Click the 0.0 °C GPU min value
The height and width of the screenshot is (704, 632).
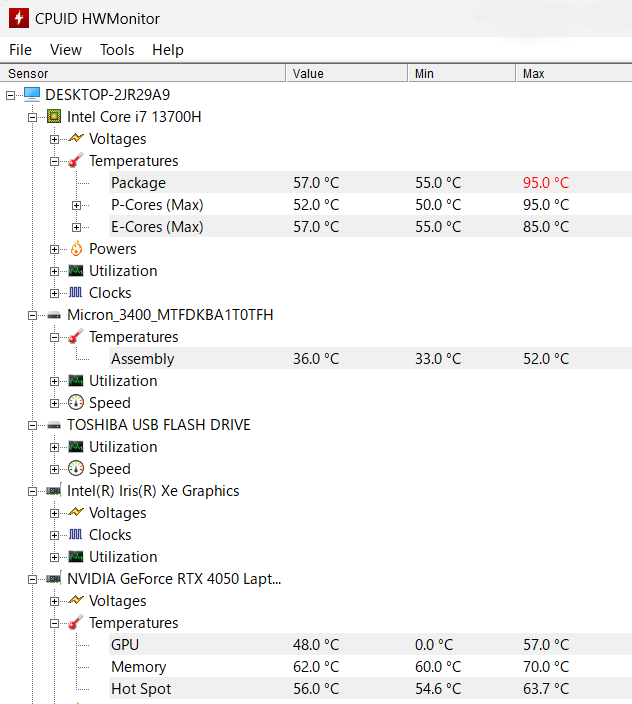[x=434, y=645]
